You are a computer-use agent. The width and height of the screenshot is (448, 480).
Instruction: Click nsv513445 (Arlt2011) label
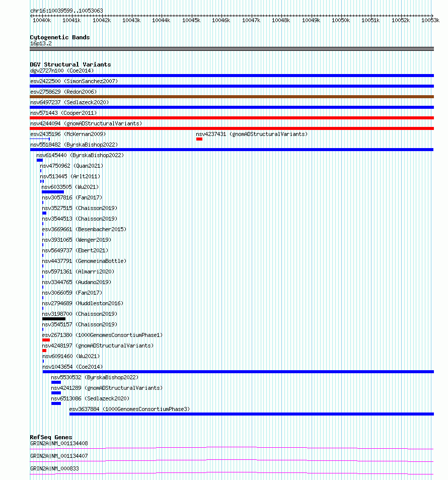click(70, 176)
